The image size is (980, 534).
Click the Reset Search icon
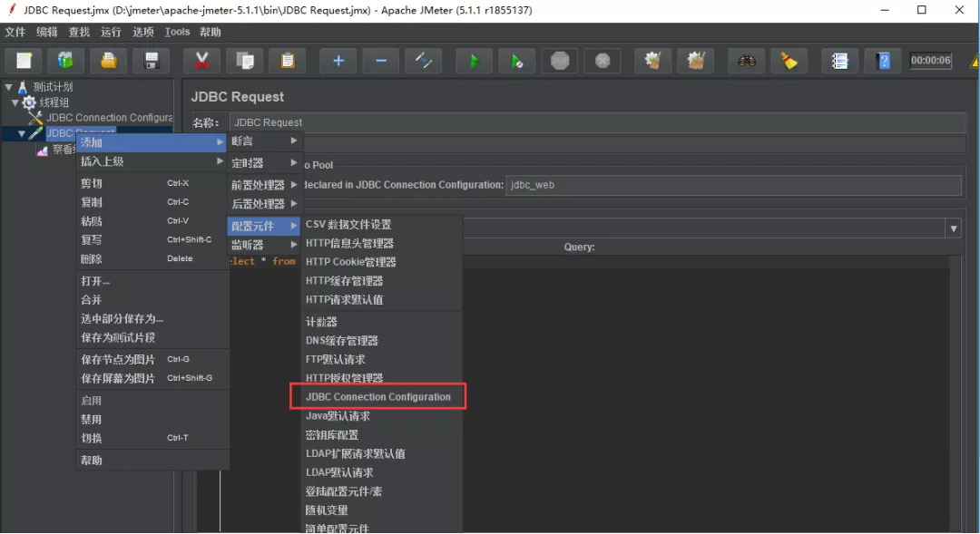789,61
